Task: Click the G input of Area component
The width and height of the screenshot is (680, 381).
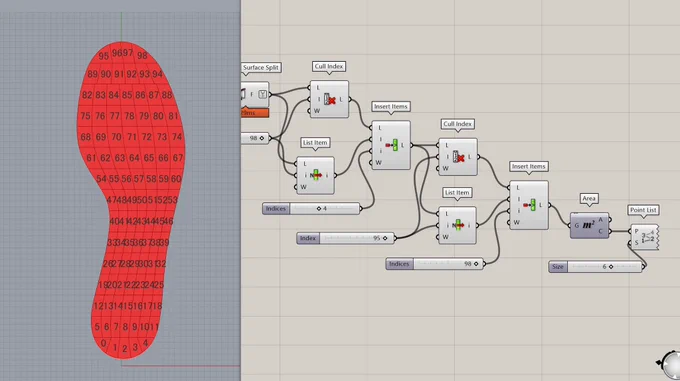Action: (x=576, y=225)
